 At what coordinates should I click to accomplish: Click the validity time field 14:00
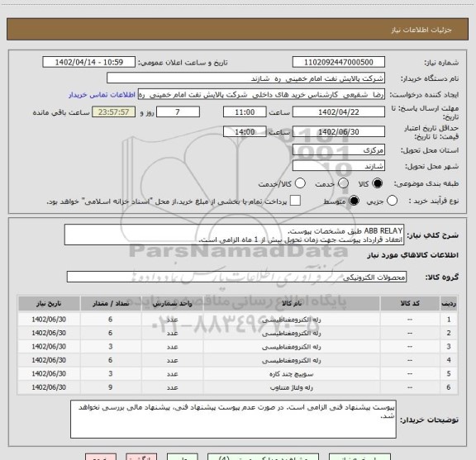pyautogui.click(x=245, y=131)
